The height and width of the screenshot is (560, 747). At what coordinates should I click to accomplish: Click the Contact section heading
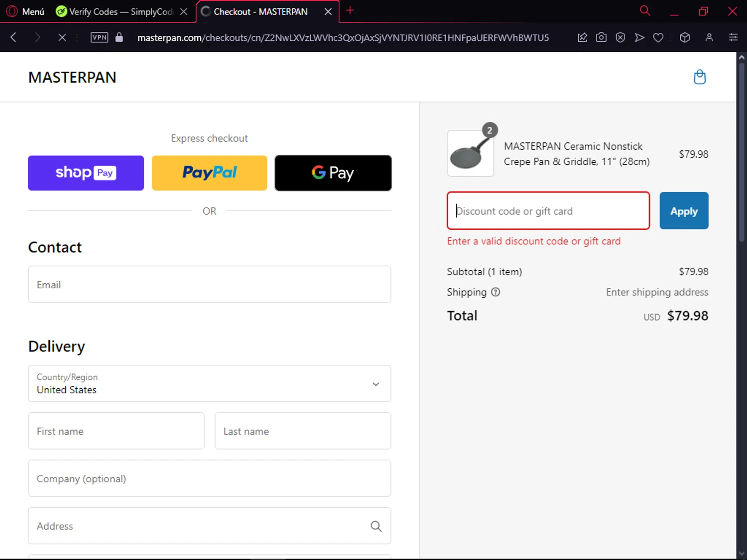click(x=55, y=247)
